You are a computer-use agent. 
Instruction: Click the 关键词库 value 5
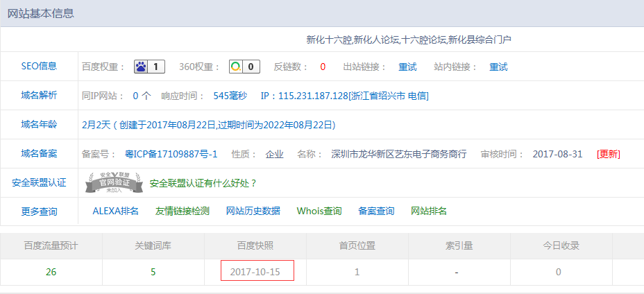coord(153,272)
